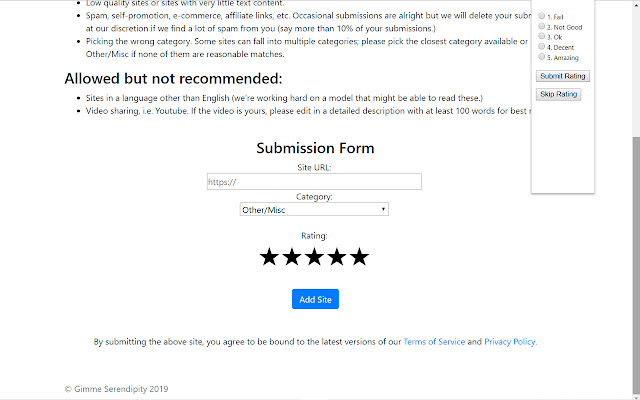
Task: Focus the Site URL input field
Action: coord(314,182)
